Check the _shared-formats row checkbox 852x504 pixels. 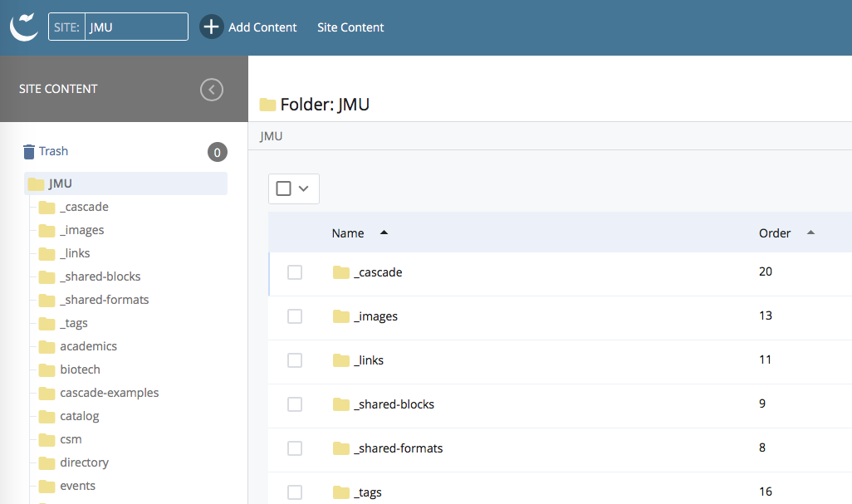point(295,448)
